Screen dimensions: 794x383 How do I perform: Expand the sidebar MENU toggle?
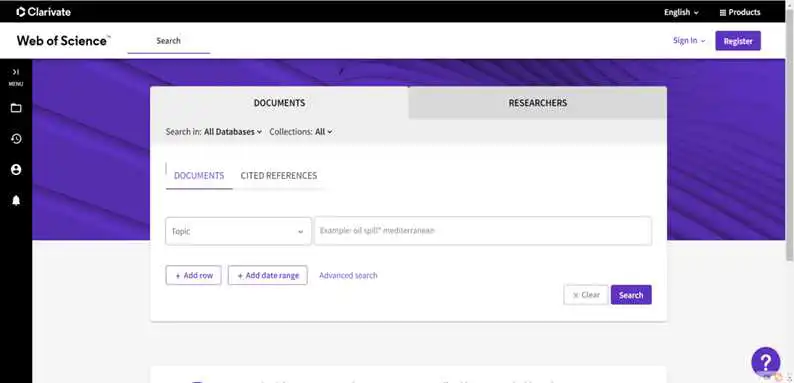pos(16,76)
